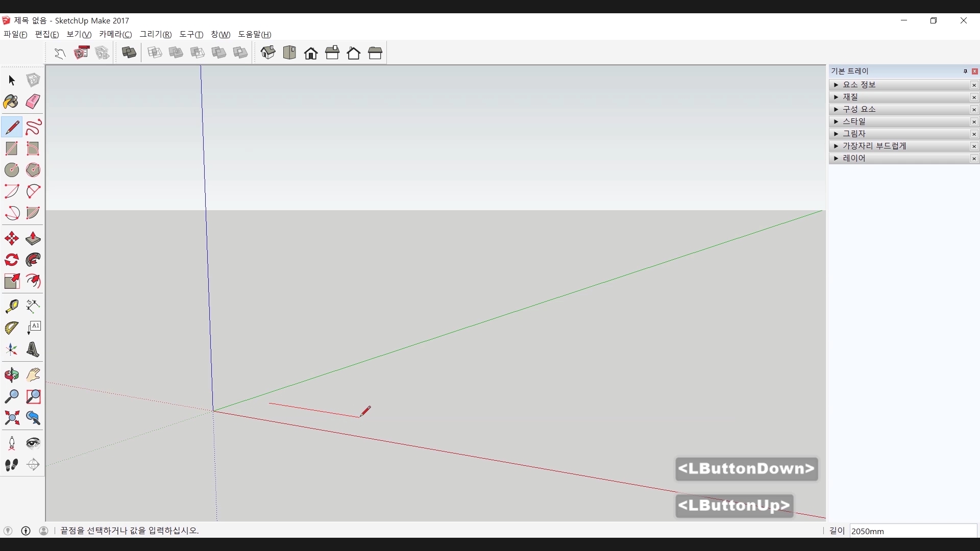This screenshot has height=551, width=980.
Task: Click the geo-location status bar icon
Action: point(8,531)
